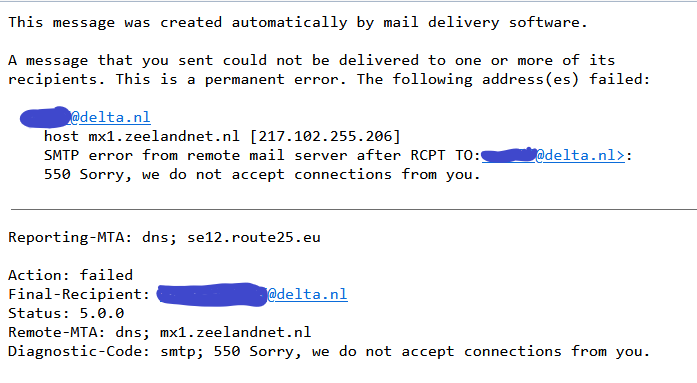Click the Reporting-MTA se12.route25.eu hostname

(x=253, y=237)
